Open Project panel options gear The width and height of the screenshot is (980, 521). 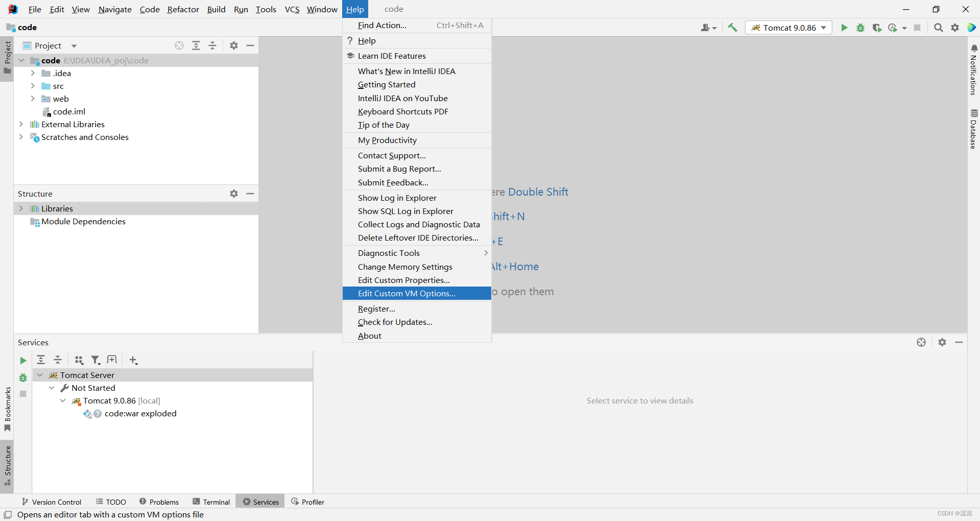coord(234,45)
